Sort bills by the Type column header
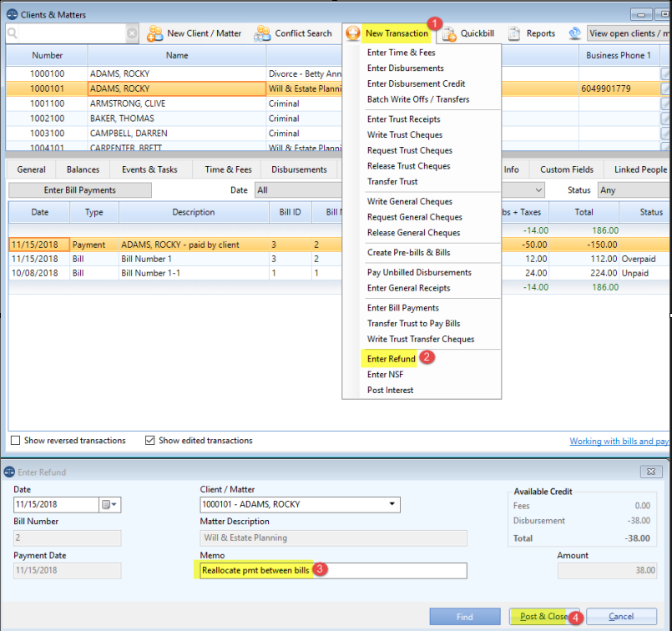 93,212
